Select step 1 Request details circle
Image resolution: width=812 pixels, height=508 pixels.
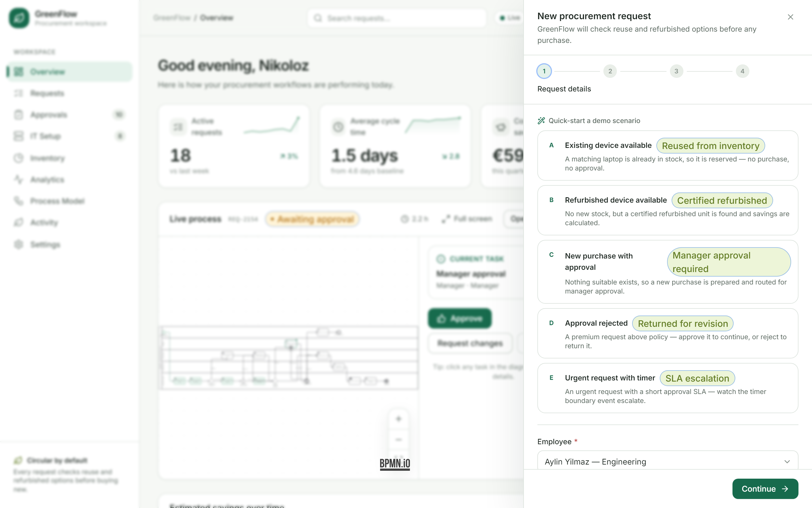click(544, 71)
